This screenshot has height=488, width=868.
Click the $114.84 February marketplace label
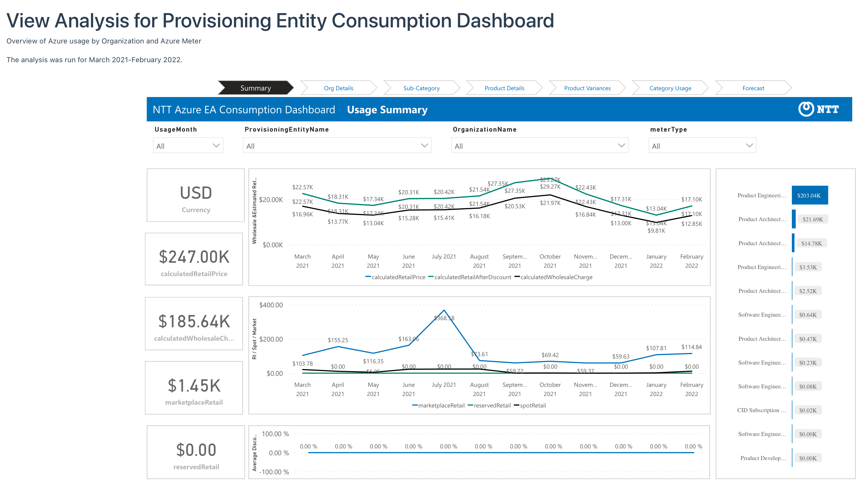click(x=691, y=347)
